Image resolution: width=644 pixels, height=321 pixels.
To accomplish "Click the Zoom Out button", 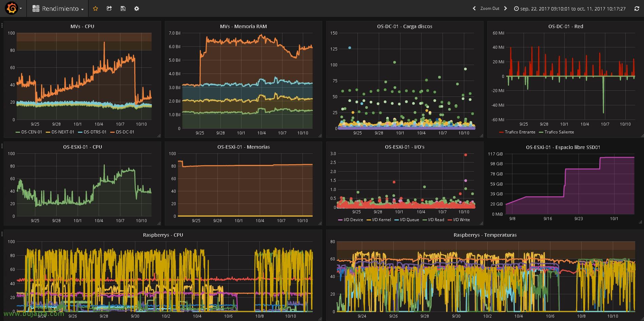I will tap(490, 8).
